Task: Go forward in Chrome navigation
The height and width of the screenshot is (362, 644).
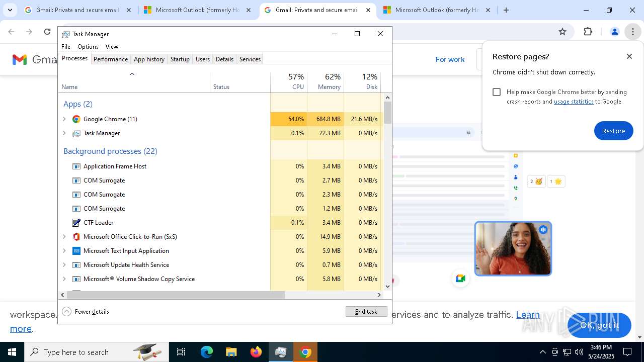Action: (29, 32)
